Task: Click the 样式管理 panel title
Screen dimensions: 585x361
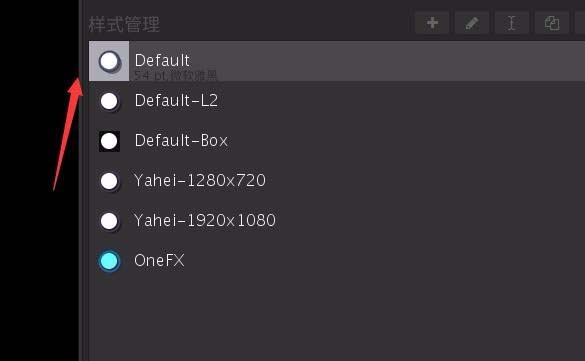Action: coord(124,24)
